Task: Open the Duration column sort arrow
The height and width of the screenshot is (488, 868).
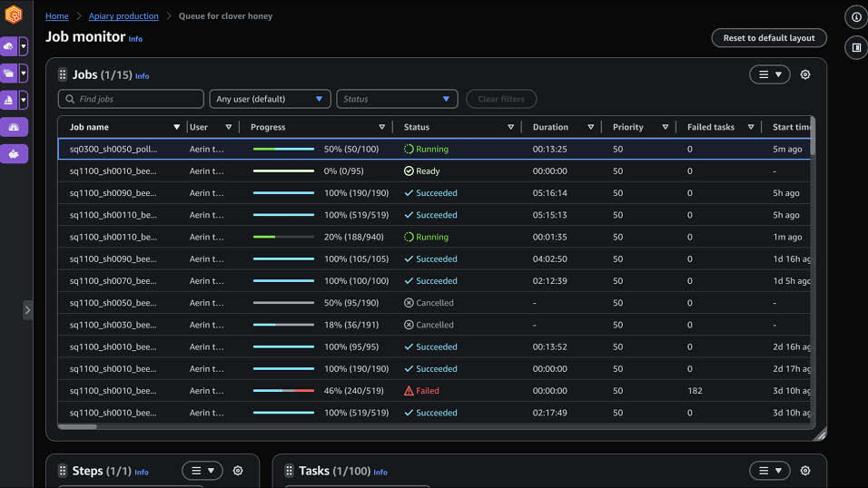Action: pos(591,127)
